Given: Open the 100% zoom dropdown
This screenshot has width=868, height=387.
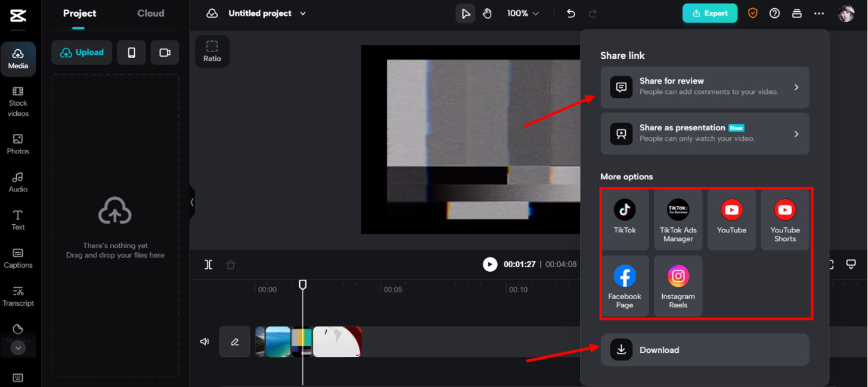Looking at the screenshot, I should 523,13.
